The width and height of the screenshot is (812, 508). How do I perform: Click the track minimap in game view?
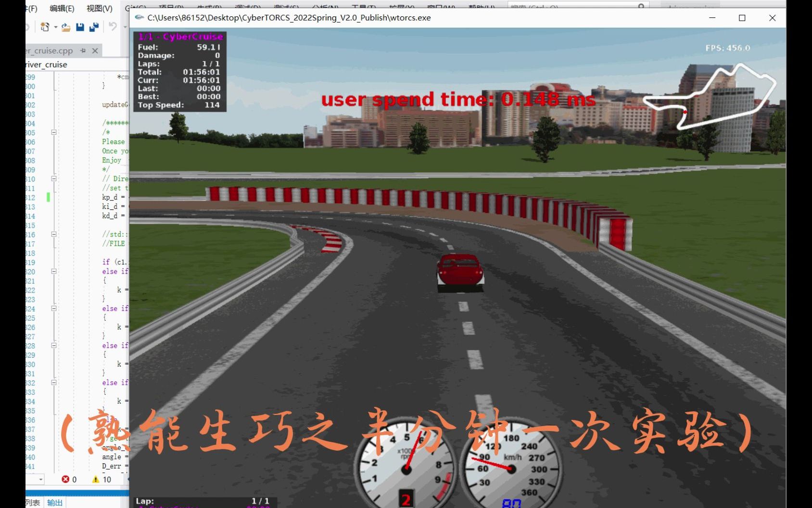tap(710, 97)
